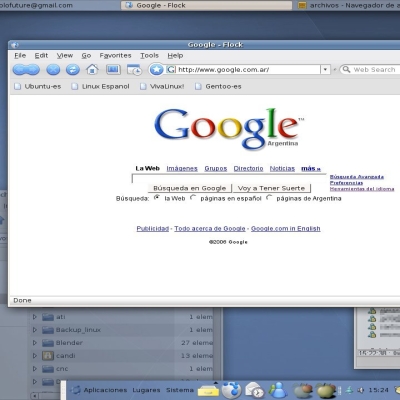Image resolution: width=400 pixels, height=400 pixels.
Task: Open the Linux Espanol bookmark
Action: (x=100, y=86)
